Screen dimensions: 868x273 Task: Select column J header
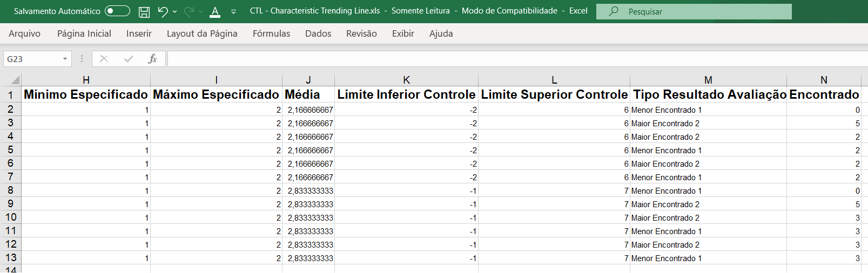point(308,80)
